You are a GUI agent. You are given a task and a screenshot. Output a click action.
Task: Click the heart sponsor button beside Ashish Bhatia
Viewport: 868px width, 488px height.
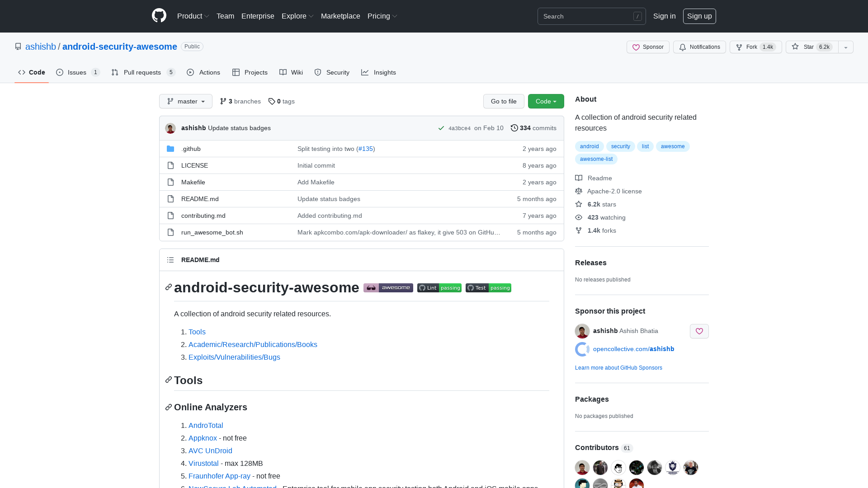[699, 331]
